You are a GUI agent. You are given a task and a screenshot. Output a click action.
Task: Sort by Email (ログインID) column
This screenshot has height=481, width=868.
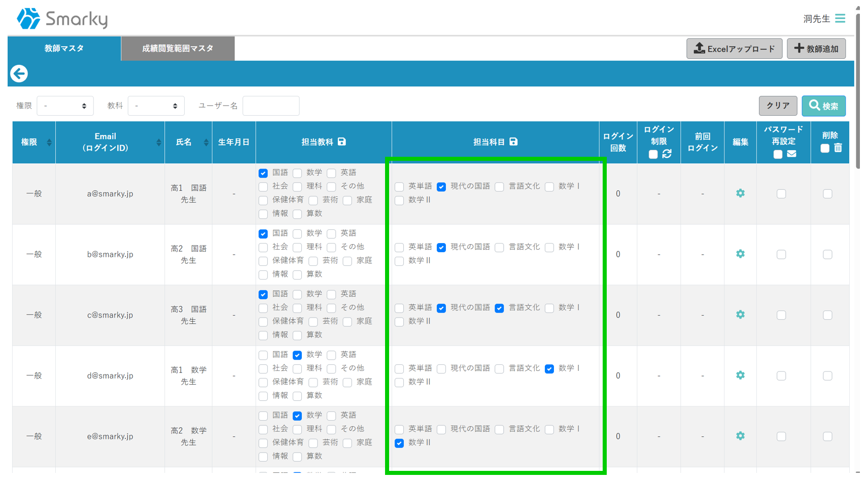[x=158, y=143]
